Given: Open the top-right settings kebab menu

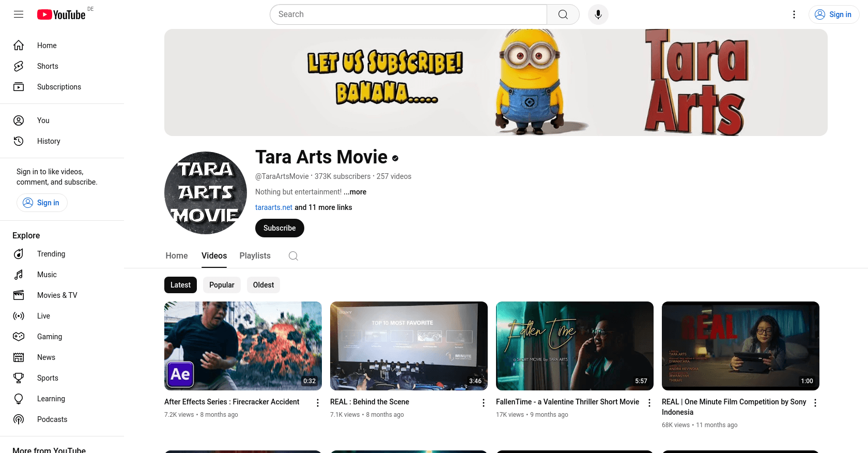Looking at the screenshot, I should [x=794, y=14].
